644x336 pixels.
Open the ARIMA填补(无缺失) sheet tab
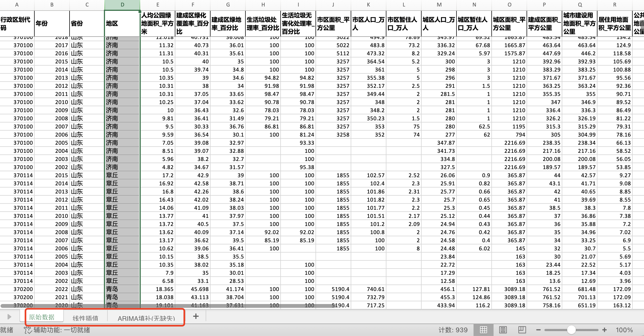(146, 318)
